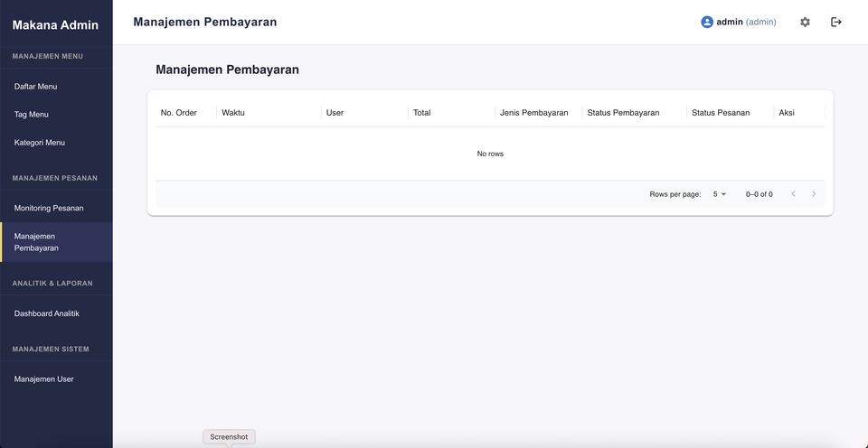The image size is (868, 448).
Task: Sort by Waktu column header
Action: pos(233,113)
